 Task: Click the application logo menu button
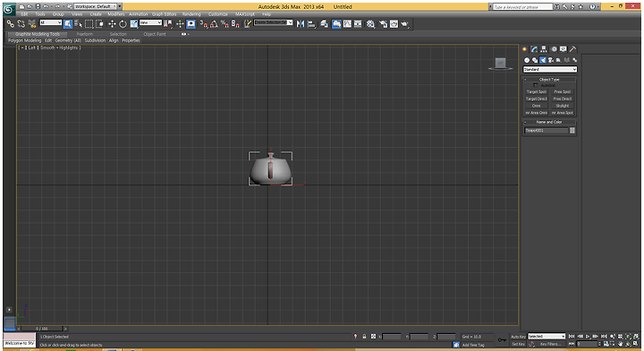coord(9,9)
